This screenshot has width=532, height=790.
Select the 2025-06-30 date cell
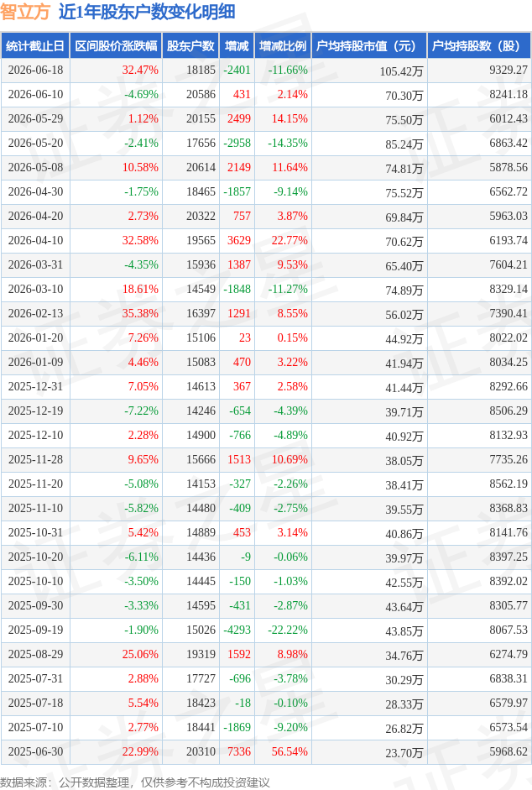(36, 751)
